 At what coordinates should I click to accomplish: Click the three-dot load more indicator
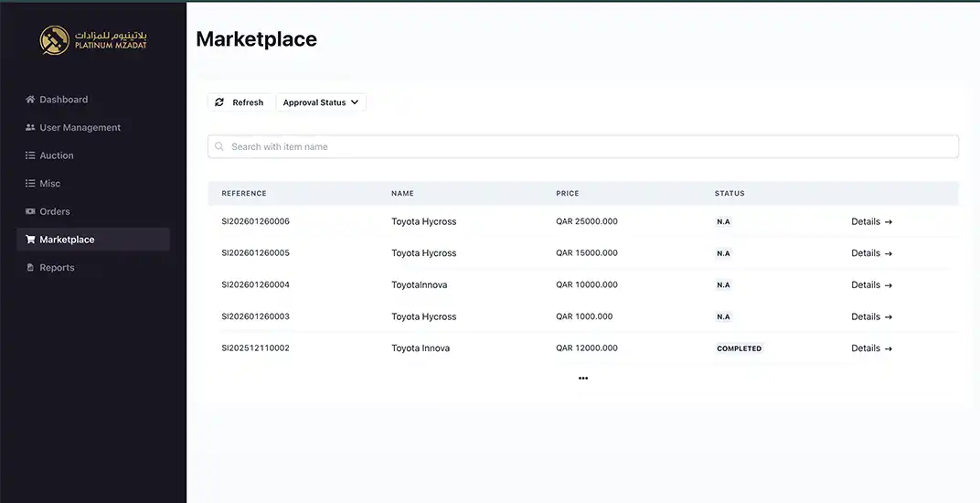[583, 378]
